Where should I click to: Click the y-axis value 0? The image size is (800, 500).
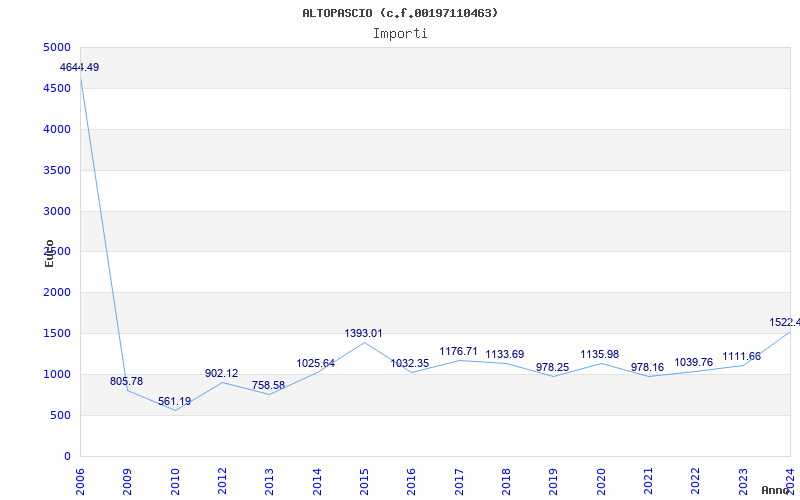(x=68, y=456)
